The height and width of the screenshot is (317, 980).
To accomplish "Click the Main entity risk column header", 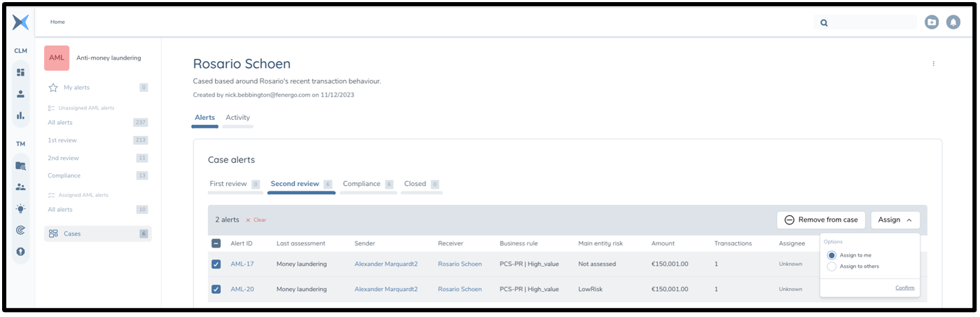I will [x=600, y=243].
